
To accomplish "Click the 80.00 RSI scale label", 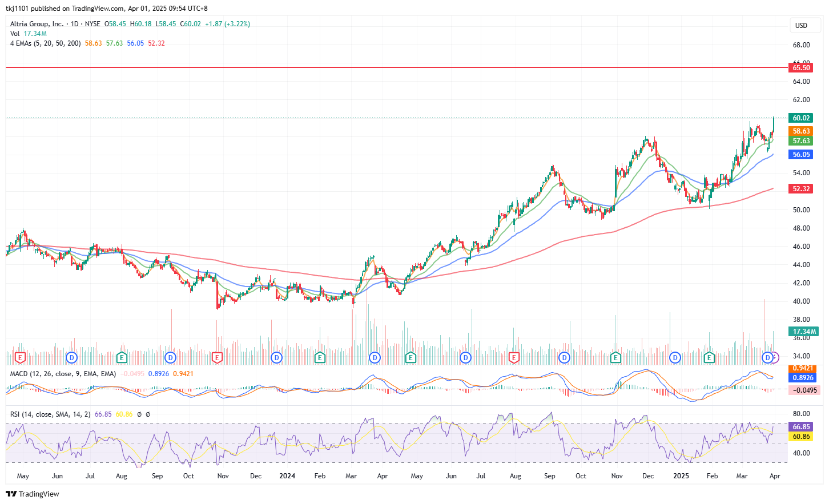I will click(x=801, y=414).
